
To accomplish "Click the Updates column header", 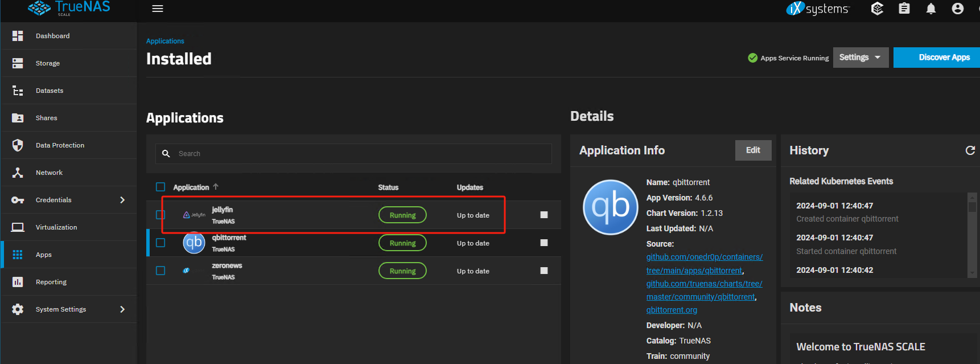I will (x=470, y=187).
